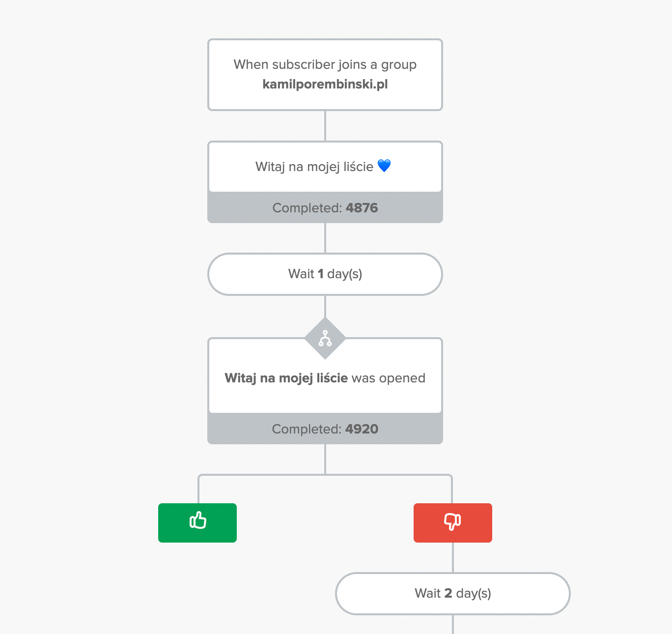Click the red thumbs-down branch icon
The height and width of the screenshot is (634, 672).
(x=453, y=522)
